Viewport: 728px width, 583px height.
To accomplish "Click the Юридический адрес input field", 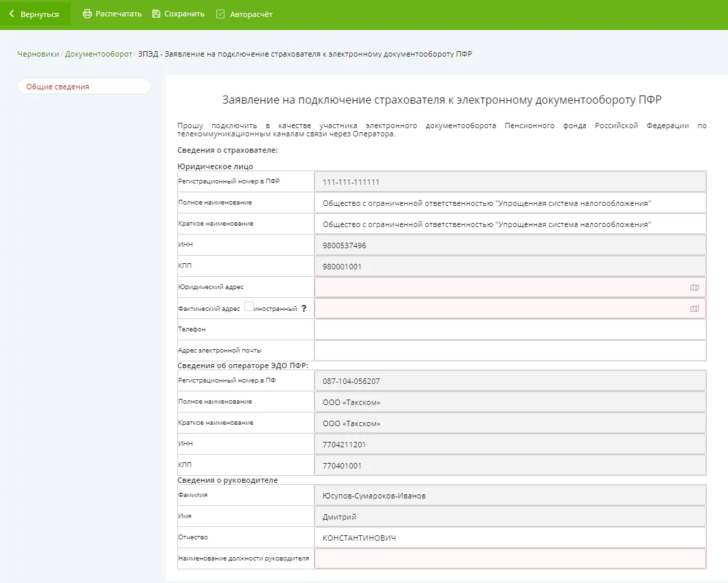I will tap(501, 288).
